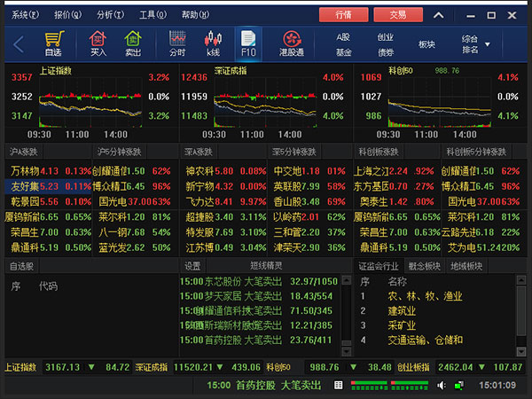532x399 pixels.
Task: Switch to the 概念板块 tab
Action: (424, 266)
